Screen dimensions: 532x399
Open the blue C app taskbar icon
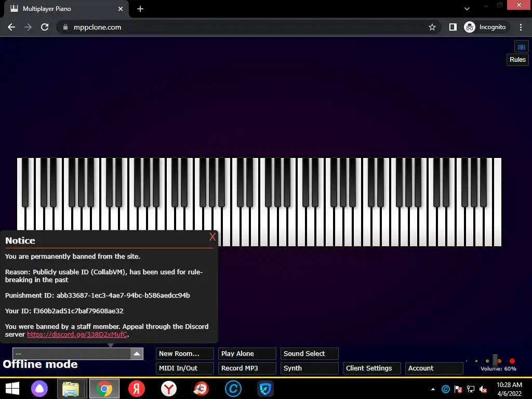233,389
